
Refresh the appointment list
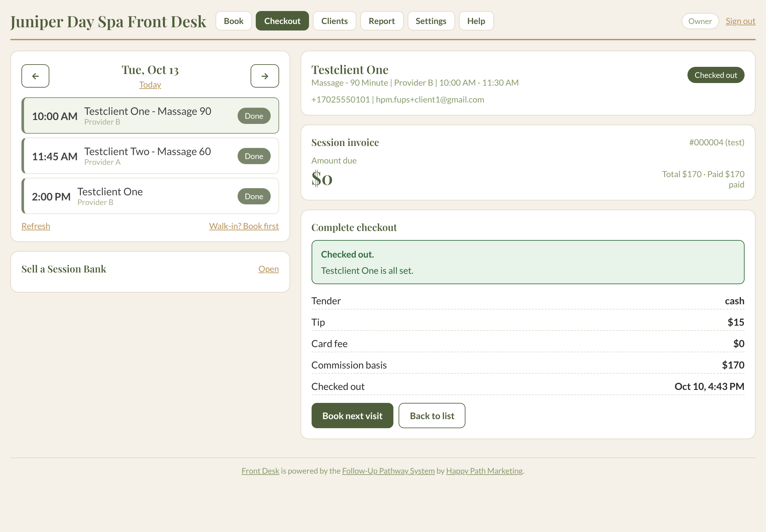pos(36,226)
